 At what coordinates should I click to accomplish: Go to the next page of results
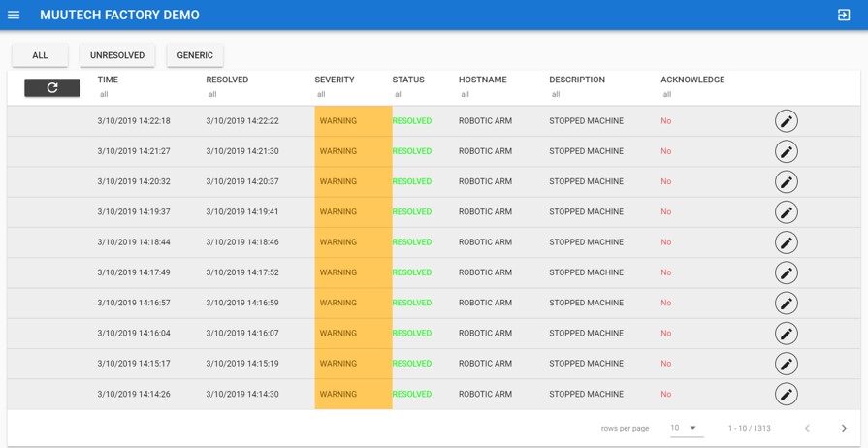coord(844,428)
